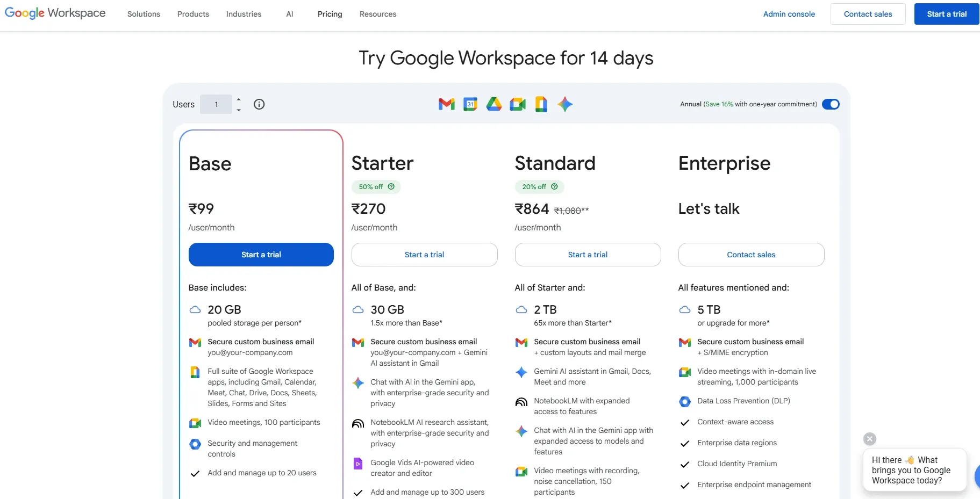Click the Gemini sparkle icon in app row
This screenshot has width=980, height=499.
coord(565,104)
